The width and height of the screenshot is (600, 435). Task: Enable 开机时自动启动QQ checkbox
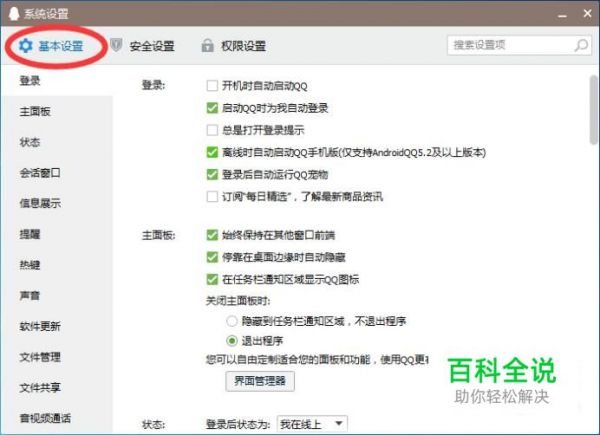pos(212,86)
